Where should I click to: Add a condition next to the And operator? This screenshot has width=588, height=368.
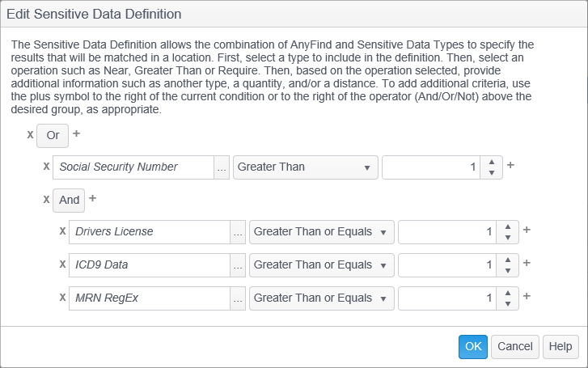(92, 198)
